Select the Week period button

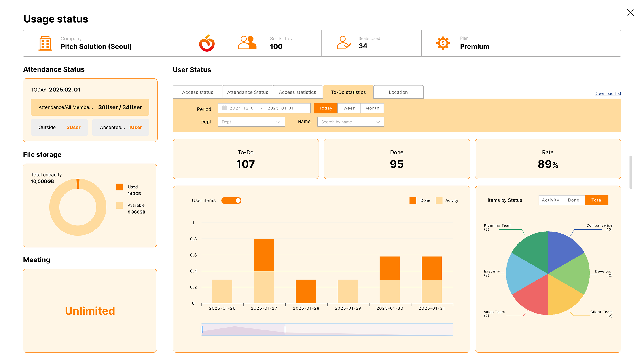(x=349, y=108)
